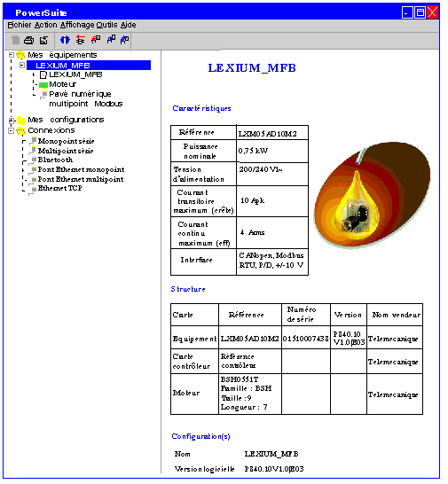Select the highlighted LEXIUM_MFB tree row

point(89,65)
